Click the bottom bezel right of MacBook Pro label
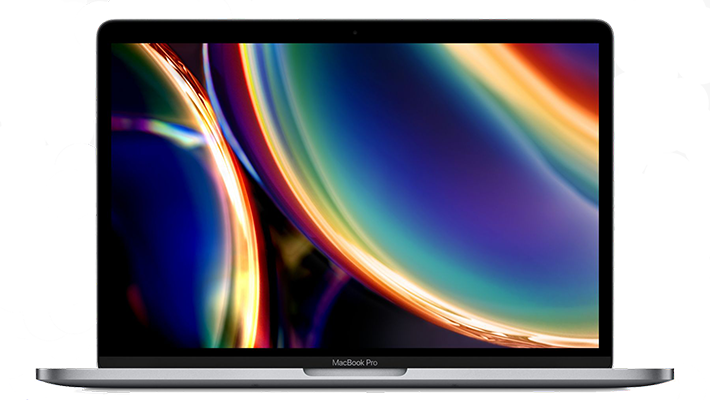Viewport: 710px width, 400px height. tap(490, 360)
